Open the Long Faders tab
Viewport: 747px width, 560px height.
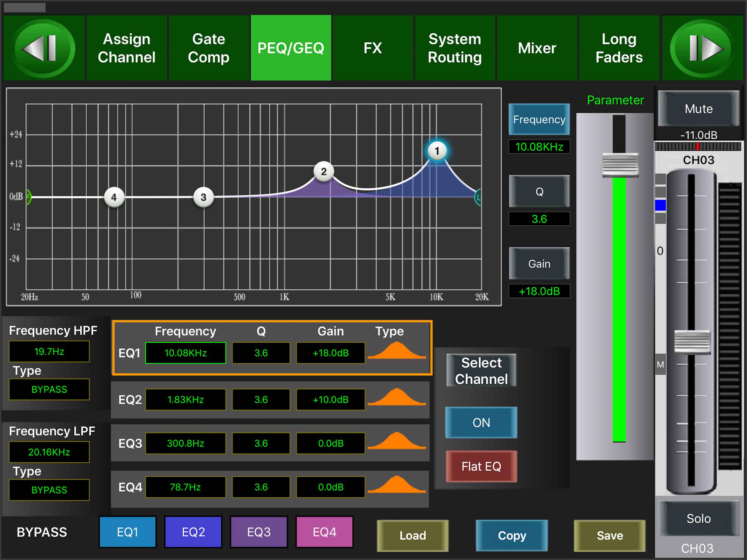point(619,48)
